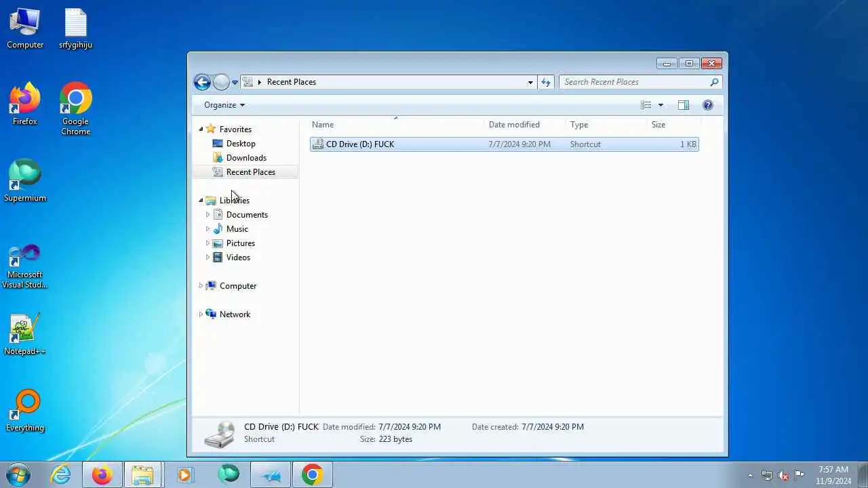Expand the Computer tree node

[201, 286]
